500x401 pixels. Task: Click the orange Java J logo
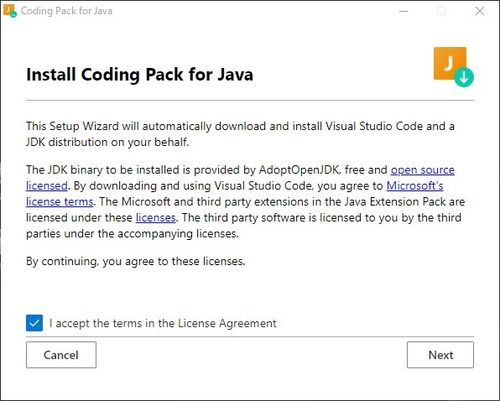coord(449,63)
